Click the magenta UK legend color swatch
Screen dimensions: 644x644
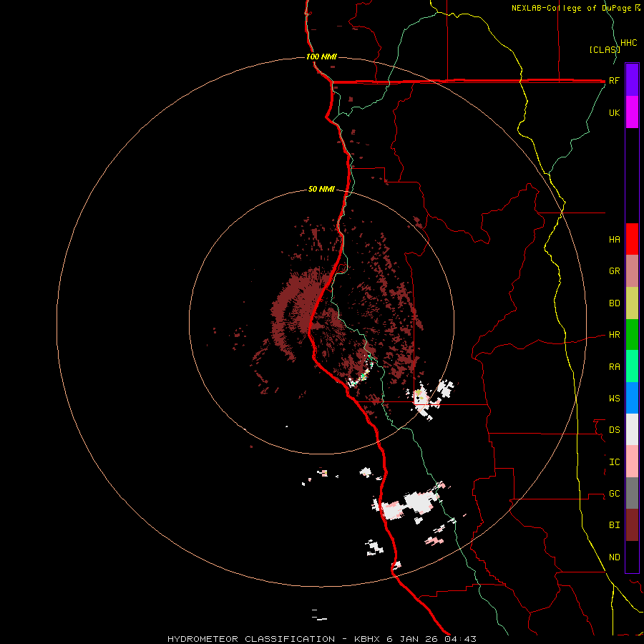(x=632, y=112)
